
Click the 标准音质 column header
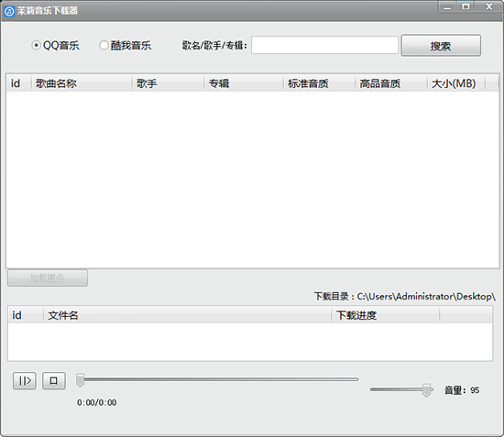point(319,83)
